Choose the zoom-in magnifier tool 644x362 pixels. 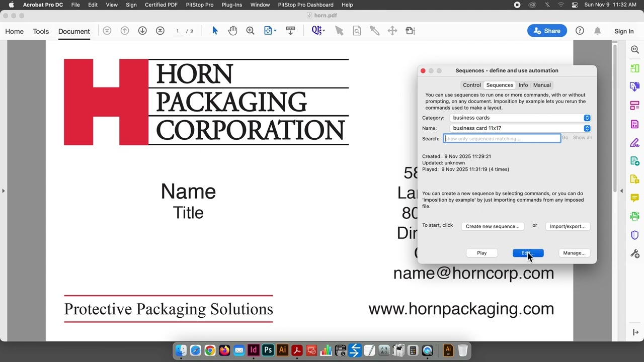click(250, 31)
